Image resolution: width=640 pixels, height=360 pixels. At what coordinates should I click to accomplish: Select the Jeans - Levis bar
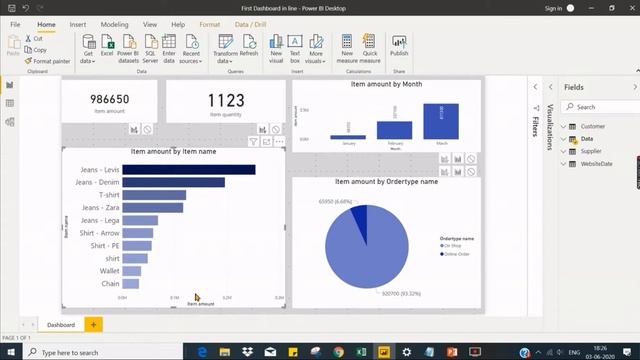coord(189,169)
